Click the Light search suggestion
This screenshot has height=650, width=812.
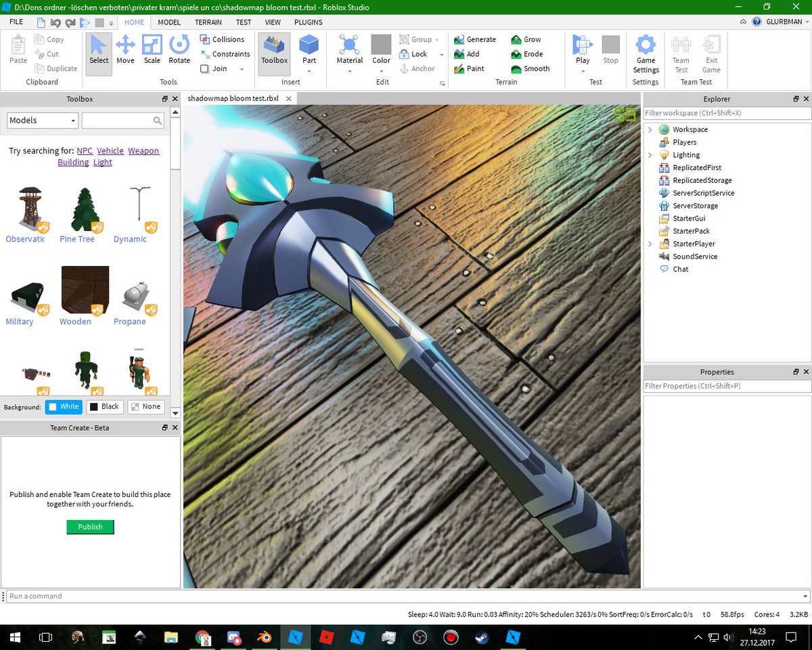pyautogui.click(x=103, y=162)
